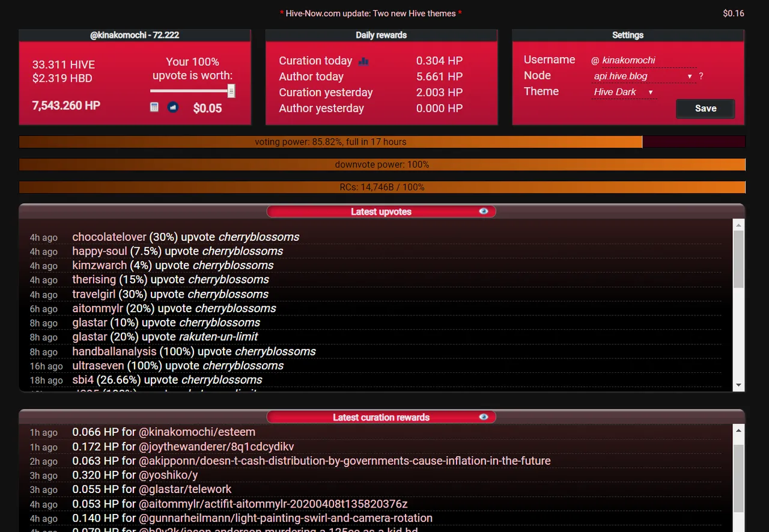Click the Latest curation rewards scroll-up arrow
This screenshot has height=532, width=769.
click(739, 430)
